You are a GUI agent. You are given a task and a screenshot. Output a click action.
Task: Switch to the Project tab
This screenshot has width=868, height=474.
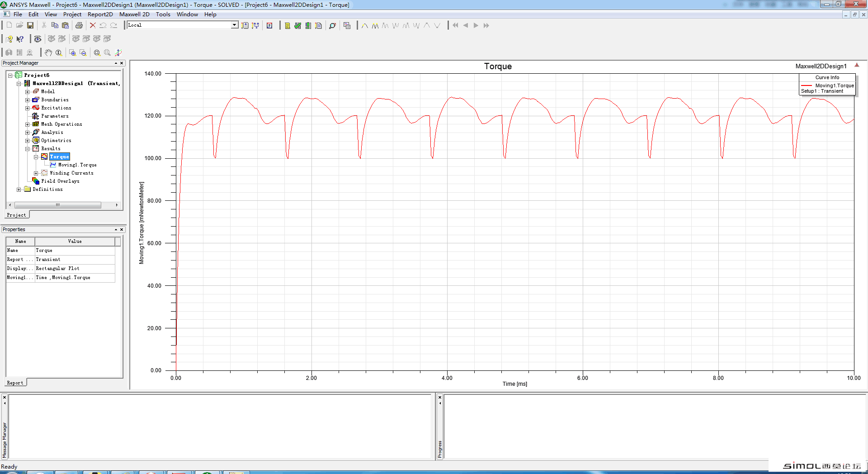[x=16, y=215]
